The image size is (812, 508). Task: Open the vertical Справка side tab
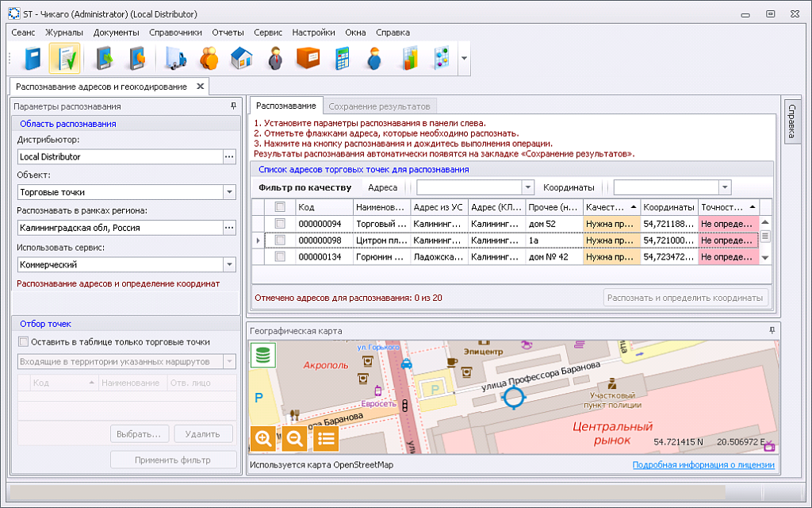[x=792, y=121]
